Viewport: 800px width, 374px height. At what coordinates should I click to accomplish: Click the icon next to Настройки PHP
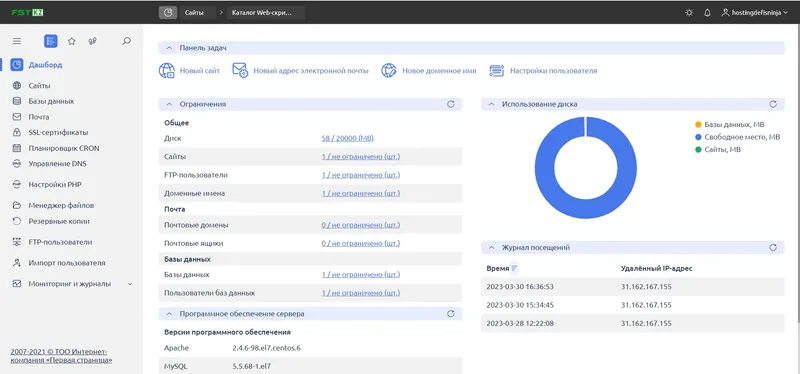click(x=17, y=185)
